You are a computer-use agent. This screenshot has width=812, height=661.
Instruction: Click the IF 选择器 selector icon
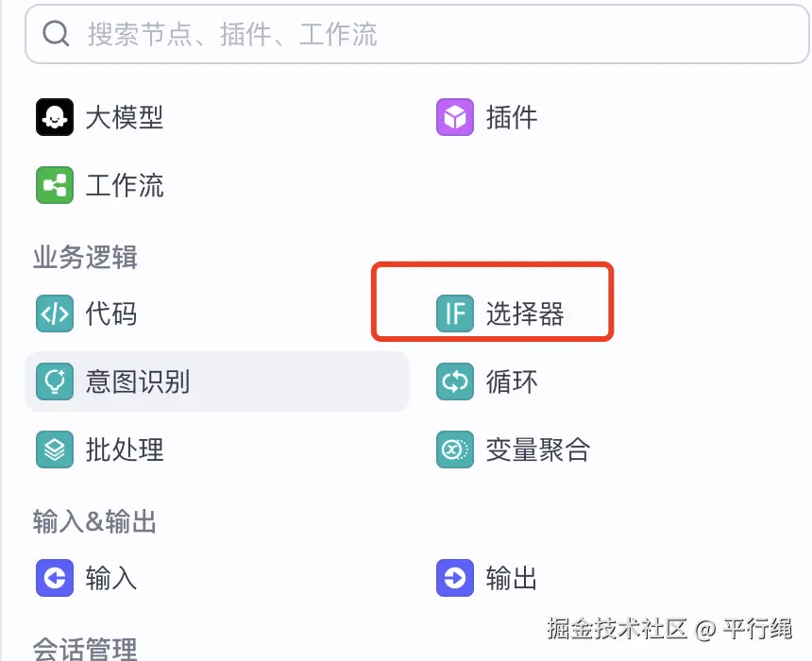(x=454, y=314)
